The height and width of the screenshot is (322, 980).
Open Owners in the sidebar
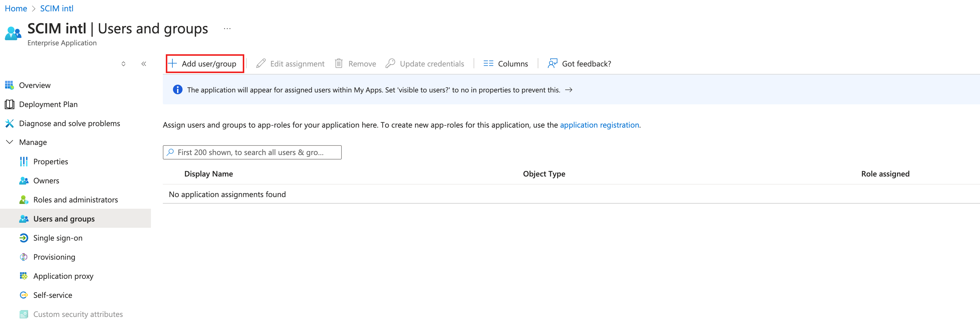click(x=46, y=181)
